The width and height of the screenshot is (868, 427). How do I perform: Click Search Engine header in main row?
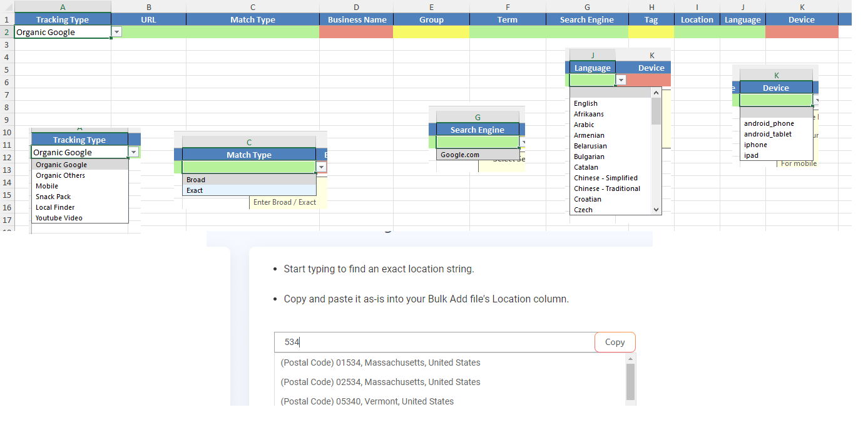point(587,19)
